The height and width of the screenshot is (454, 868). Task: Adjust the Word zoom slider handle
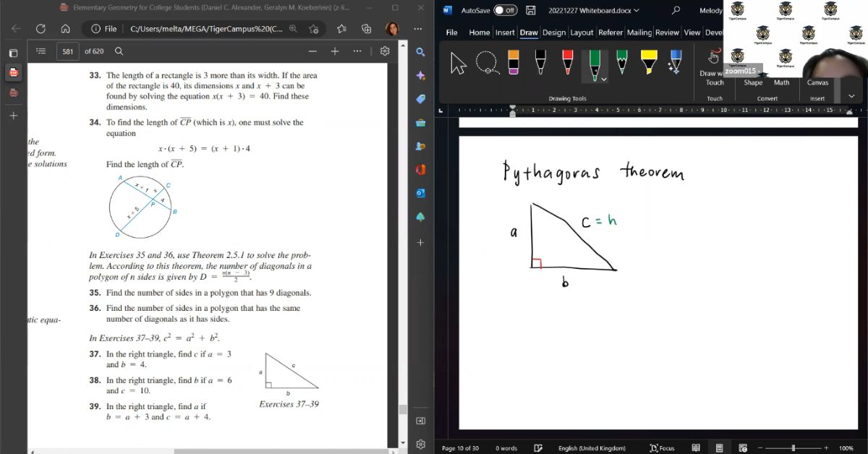click(x=794, y=448)
